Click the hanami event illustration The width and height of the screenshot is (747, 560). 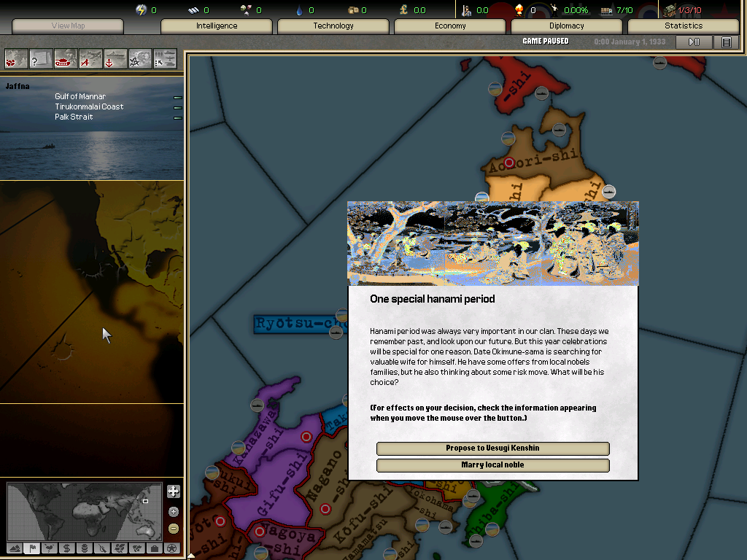tap(492, 244)
